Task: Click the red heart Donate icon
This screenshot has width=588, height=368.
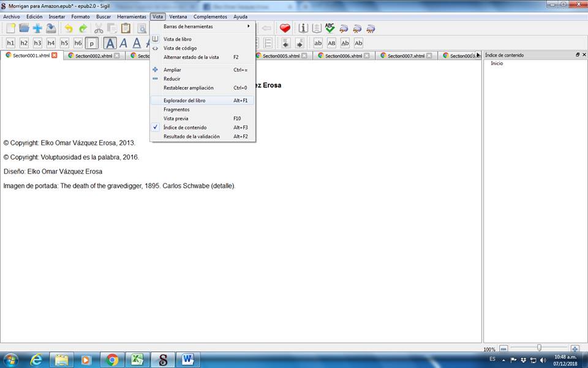Action: coord(285,28)
